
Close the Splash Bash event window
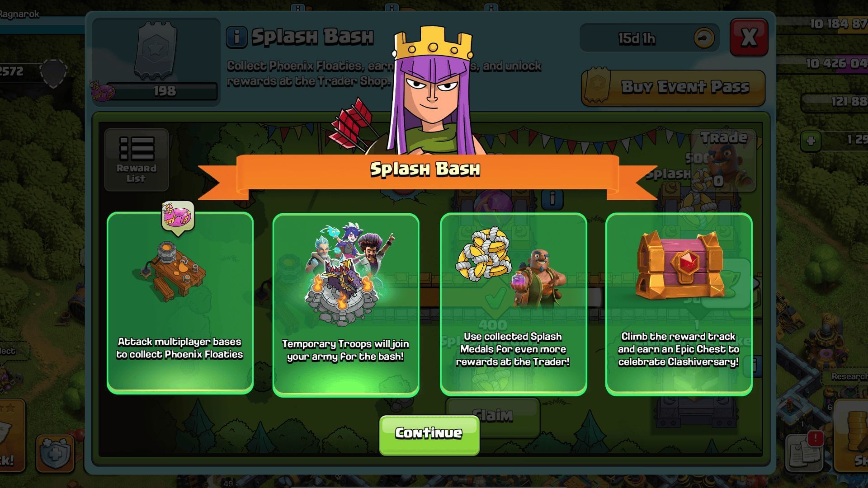pos(749,38)
